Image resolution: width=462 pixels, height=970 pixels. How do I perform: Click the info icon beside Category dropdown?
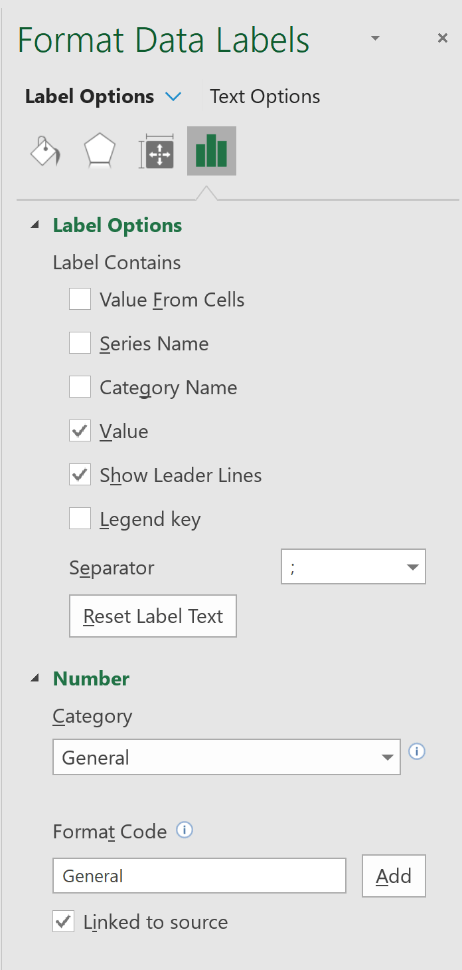coord(417,752)
